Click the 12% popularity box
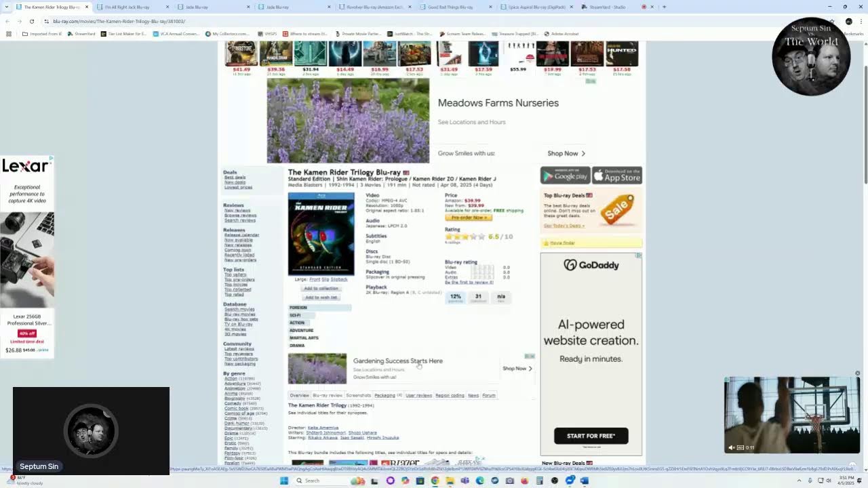The height and width of the screenshot is (488, 868). pyautogui.click(x=456, y=297)
